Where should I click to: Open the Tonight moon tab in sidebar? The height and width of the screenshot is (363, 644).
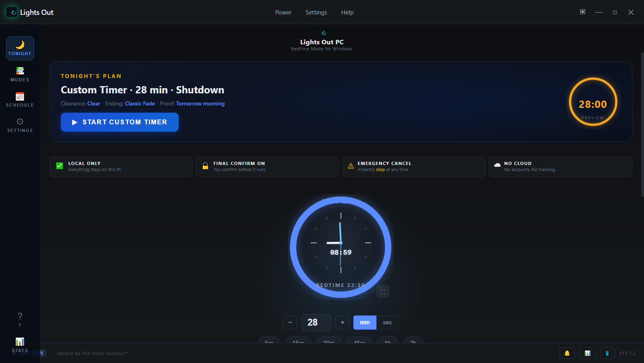point(20,48)
